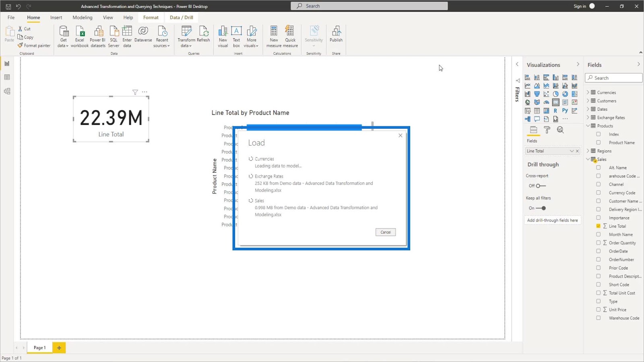Open the View ribbon tab
644x362 pixels.
click(x=108, y=18)
